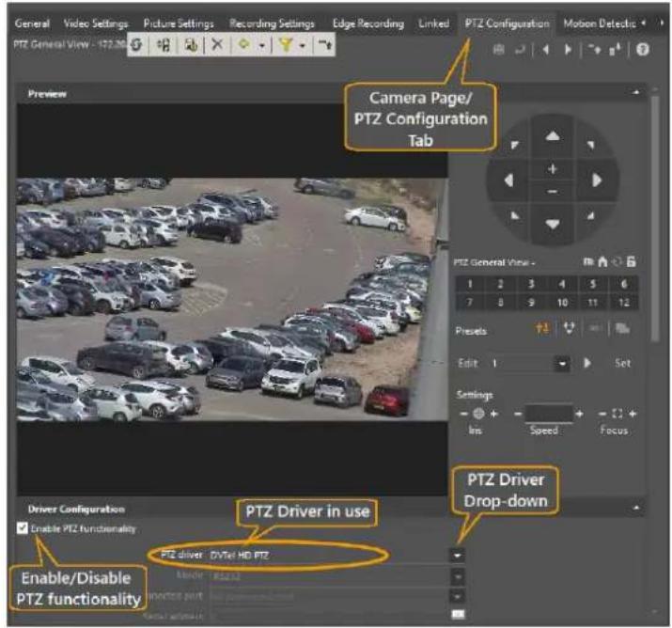Click the right-pointing triangle icon in the top-right toolbar
This screenshot has height=628, width=672.
point(568,50)
